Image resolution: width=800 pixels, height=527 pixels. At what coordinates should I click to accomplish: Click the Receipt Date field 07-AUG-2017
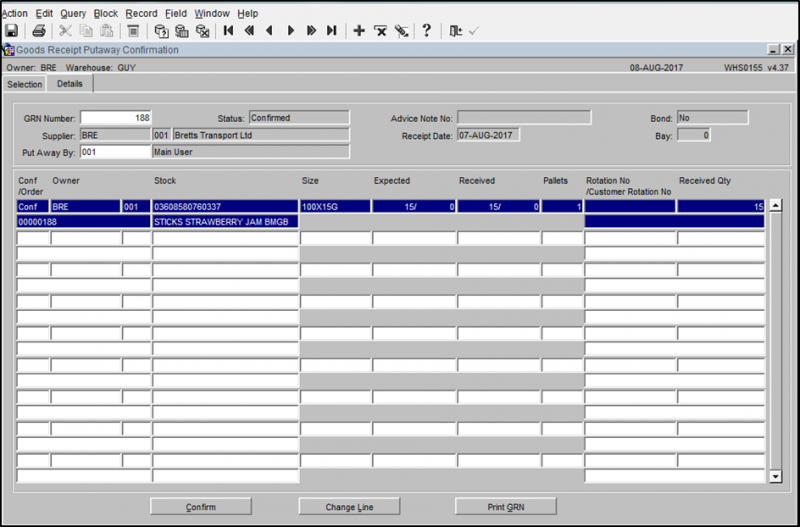click(488, 135)
